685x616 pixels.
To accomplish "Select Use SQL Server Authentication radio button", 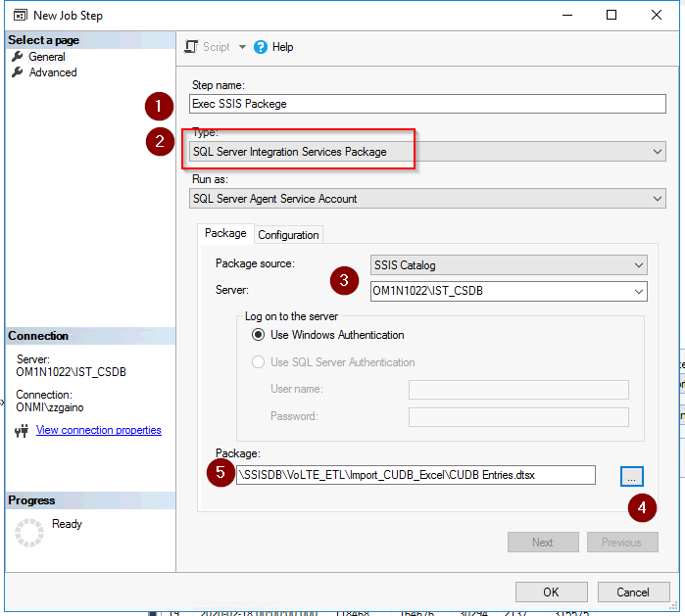I will click(258, 362).
